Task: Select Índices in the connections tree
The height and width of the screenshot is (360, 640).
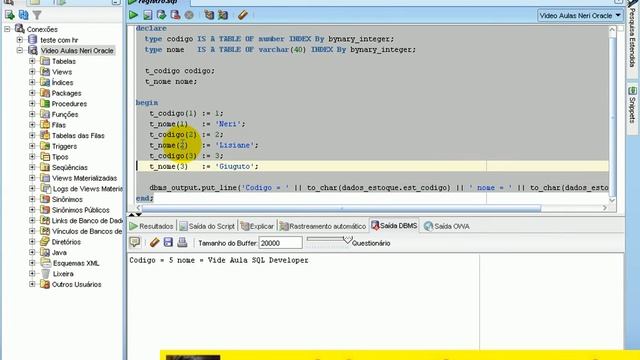Action: click(x=62, y=82)
